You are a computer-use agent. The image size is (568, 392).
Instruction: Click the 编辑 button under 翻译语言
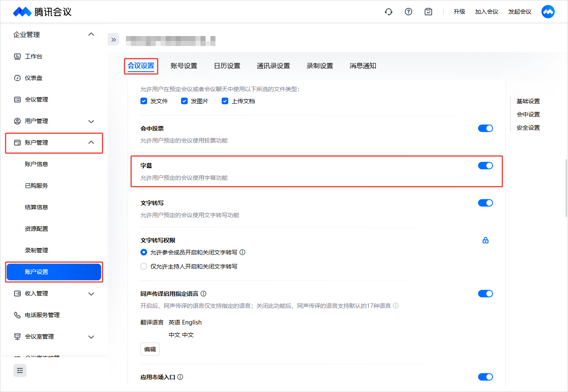150,349
